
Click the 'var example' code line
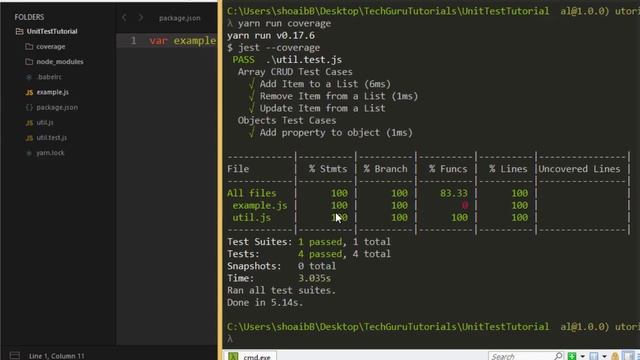[182, 41]
